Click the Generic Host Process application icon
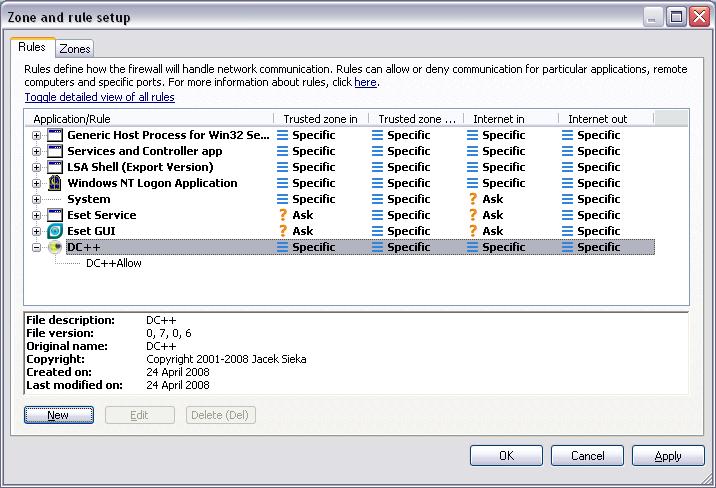Image resolution: width=716 pixels, height=488 pixels. (55, 135)
